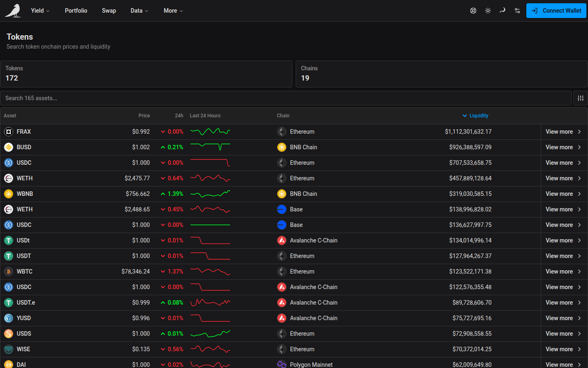Image resolution: width=588 pixels, height=368 pixels.
Task: Open the table filter sliders icon beside search
Action: pyautogui.click(x=581, y=98)
